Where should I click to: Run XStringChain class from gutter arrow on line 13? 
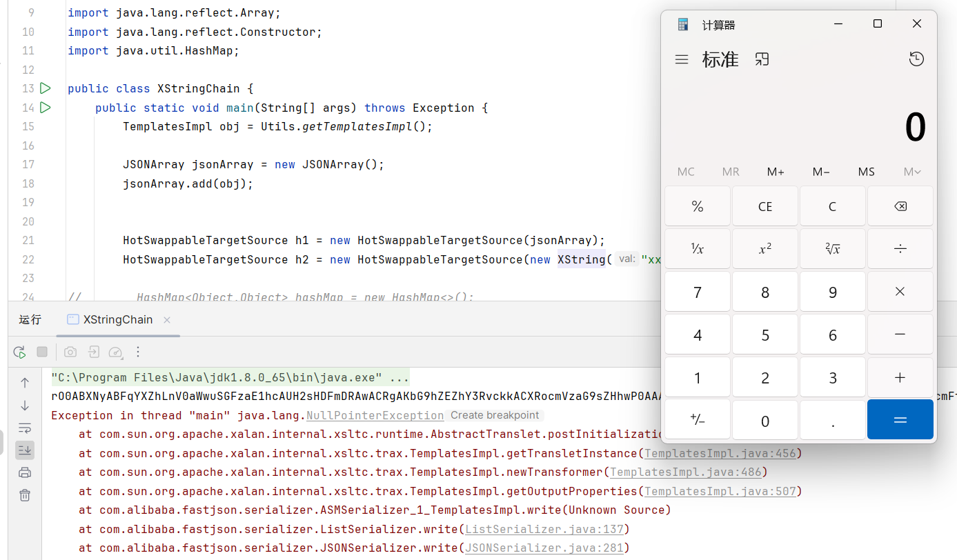[x=45, y=88]
